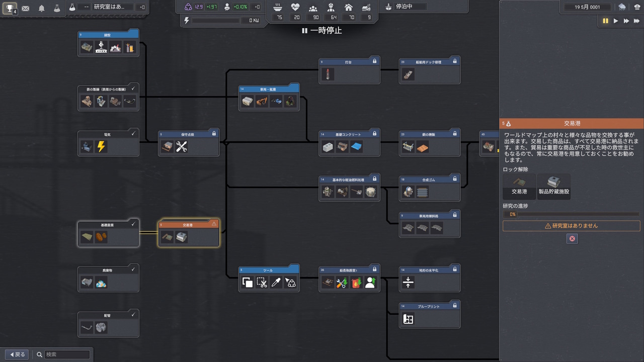This screenshot has width=644, height=362.
Task: Set game speed to normal play
Action: pyautogui.click(x=616, y=21)
